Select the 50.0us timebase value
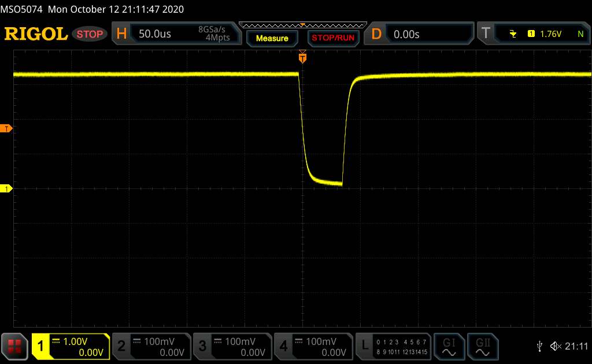 click(x=155, y=34)
